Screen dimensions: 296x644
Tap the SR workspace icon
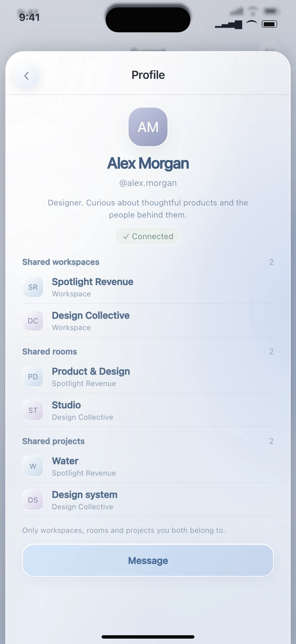33,287
